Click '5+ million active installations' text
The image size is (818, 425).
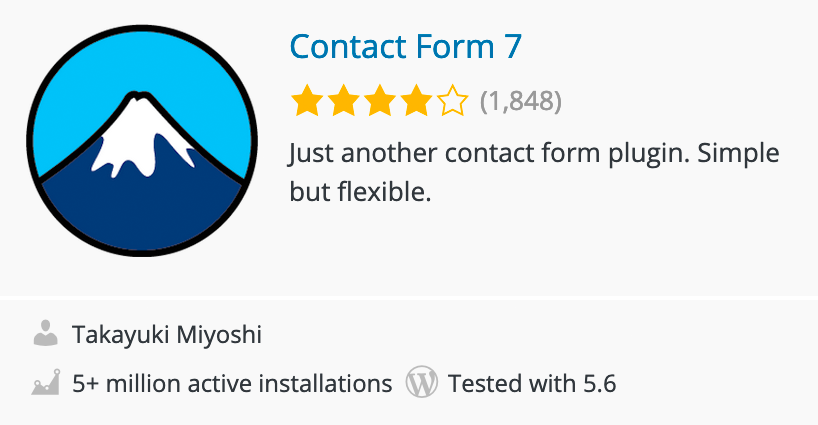click(232, 383)
